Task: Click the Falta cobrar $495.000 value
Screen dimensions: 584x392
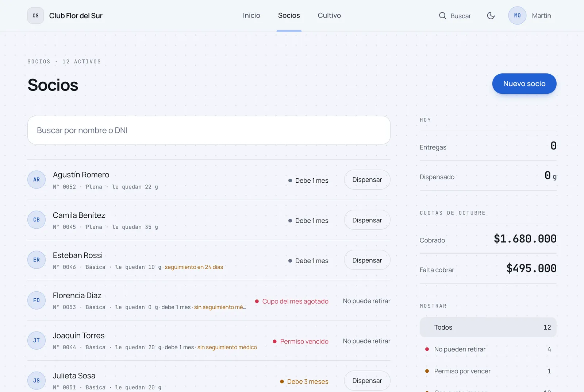Action: (x=531, y=268)
